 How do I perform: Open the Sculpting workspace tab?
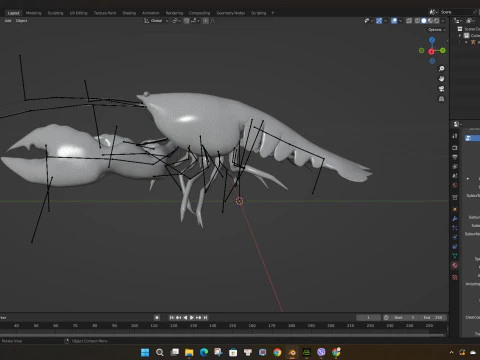[55, 13]
